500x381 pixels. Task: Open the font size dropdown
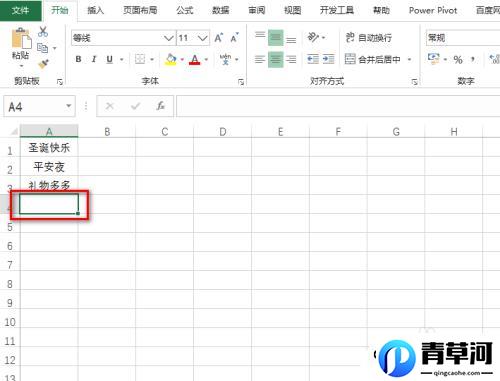pyautogui.click(x=203, y=38)
